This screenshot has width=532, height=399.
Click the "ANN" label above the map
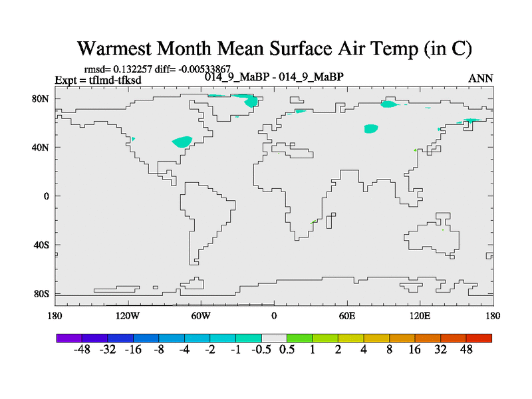[480, 78]
